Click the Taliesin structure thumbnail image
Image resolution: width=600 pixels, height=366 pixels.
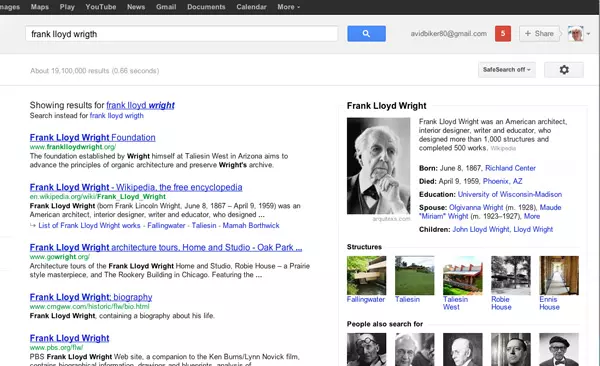[x=415, y=275]
